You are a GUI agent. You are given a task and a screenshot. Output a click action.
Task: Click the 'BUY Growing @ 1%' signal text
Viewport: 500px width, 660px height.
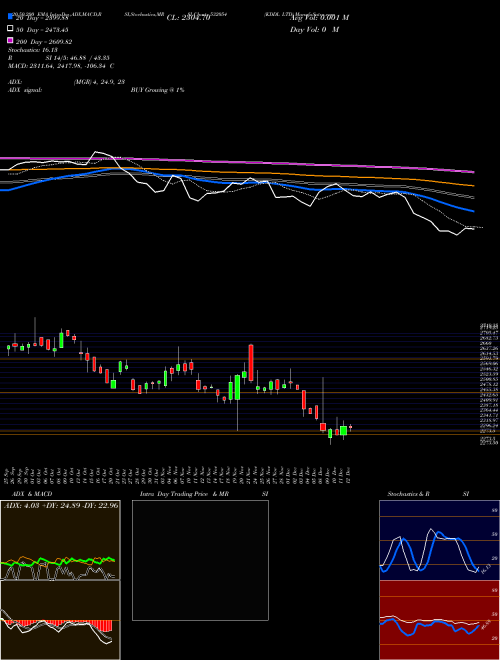point(157,90)
